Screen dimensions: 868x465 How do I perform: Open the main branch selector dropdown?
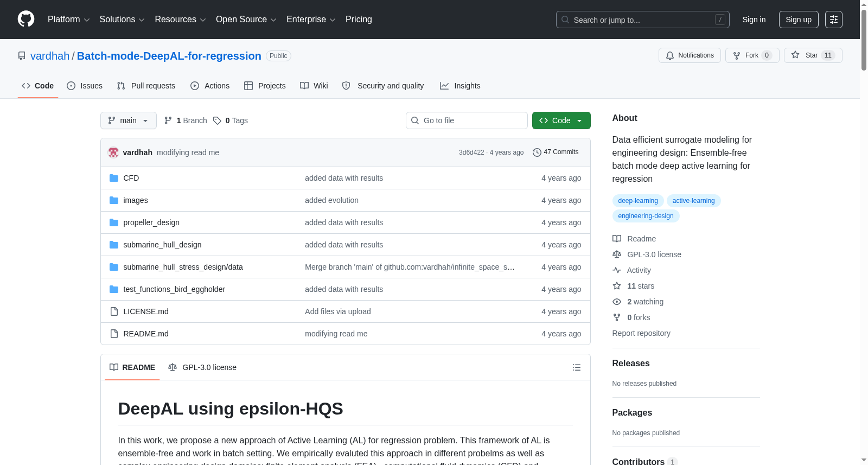[129, 120]
